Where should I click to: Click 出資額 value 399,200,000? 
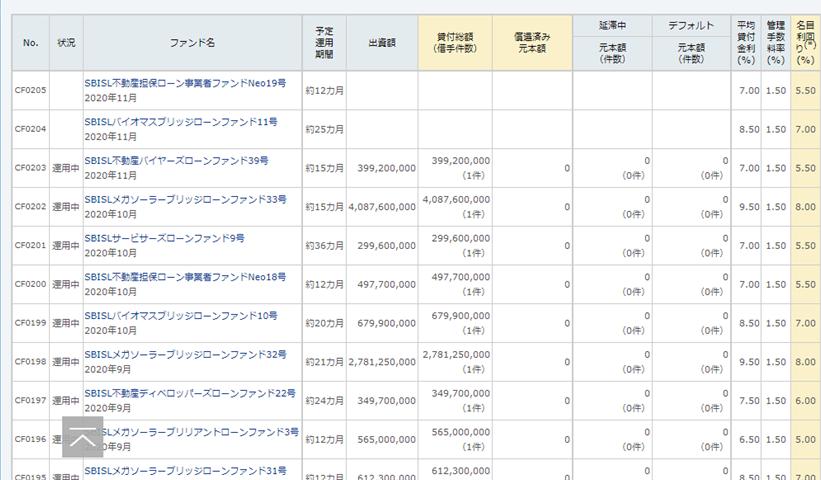coord(387,168)
